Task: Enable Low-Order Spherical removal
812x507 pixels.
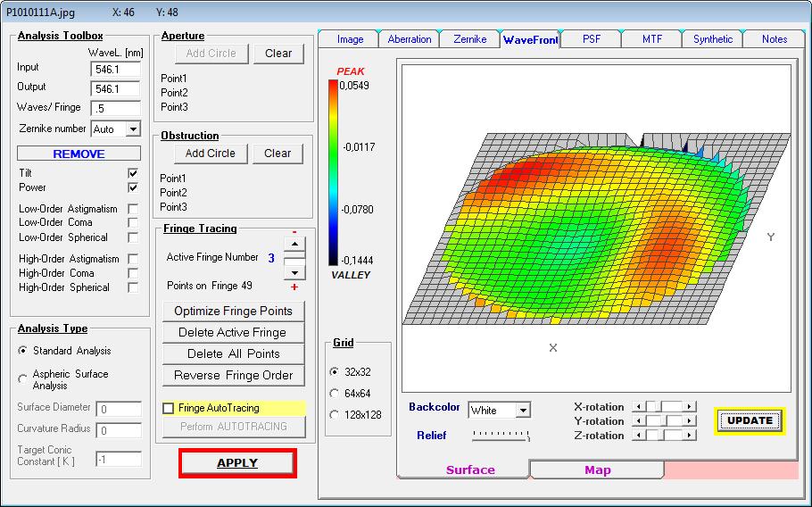Action: (133, 237)
